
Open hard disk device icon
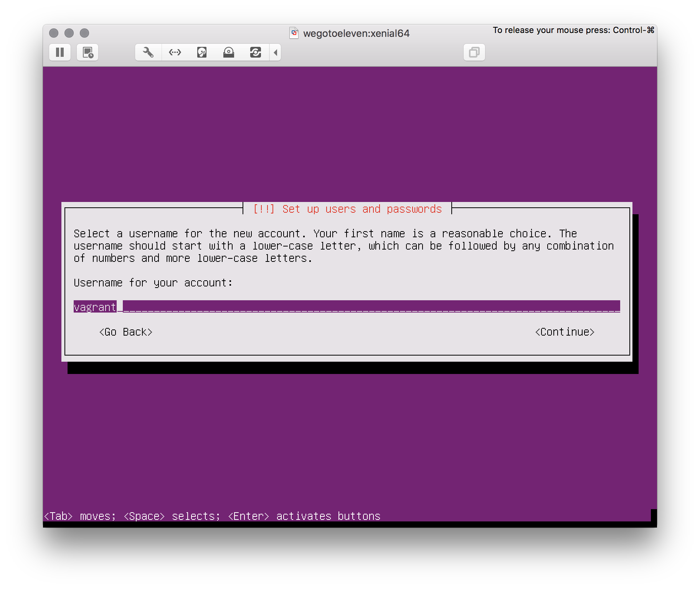pos(202,52)
